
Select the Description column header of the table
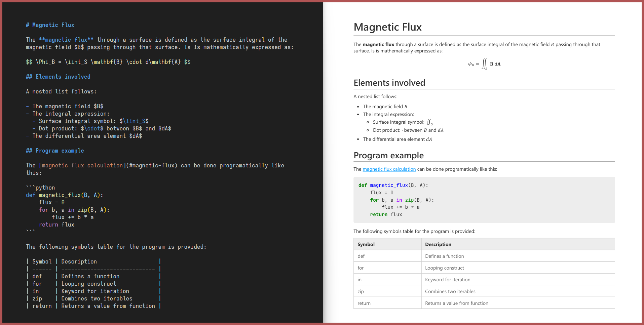pos(438,244)
